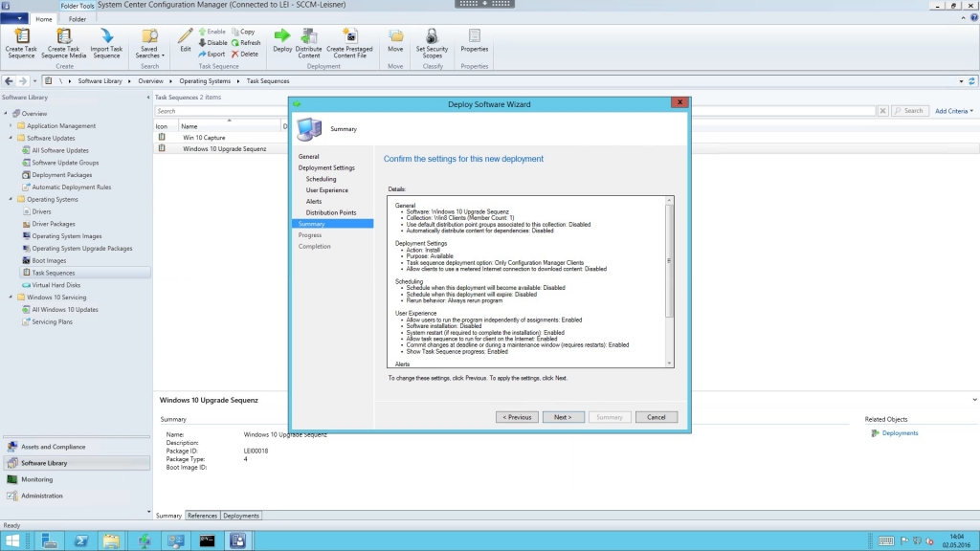Click the Windows Start button

[x=11, y=540]
